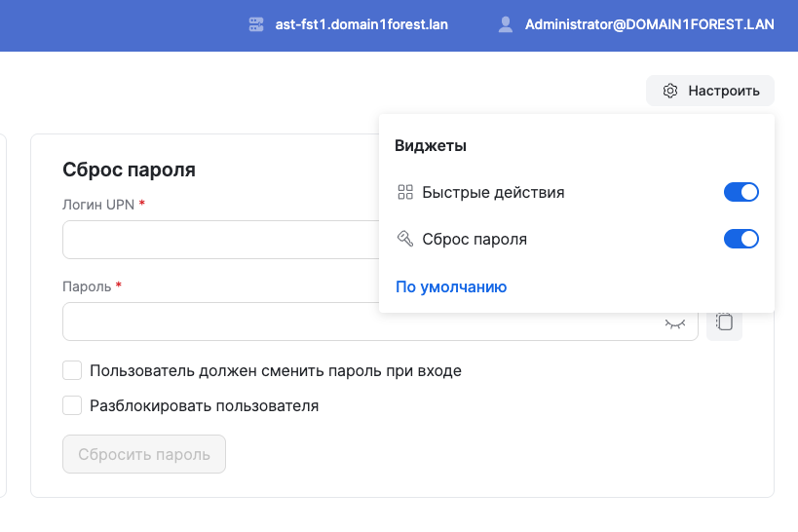Click the gear icon in Настроить button
The width and height of the screenshot is (798, 532).
(x=670, y=91)
